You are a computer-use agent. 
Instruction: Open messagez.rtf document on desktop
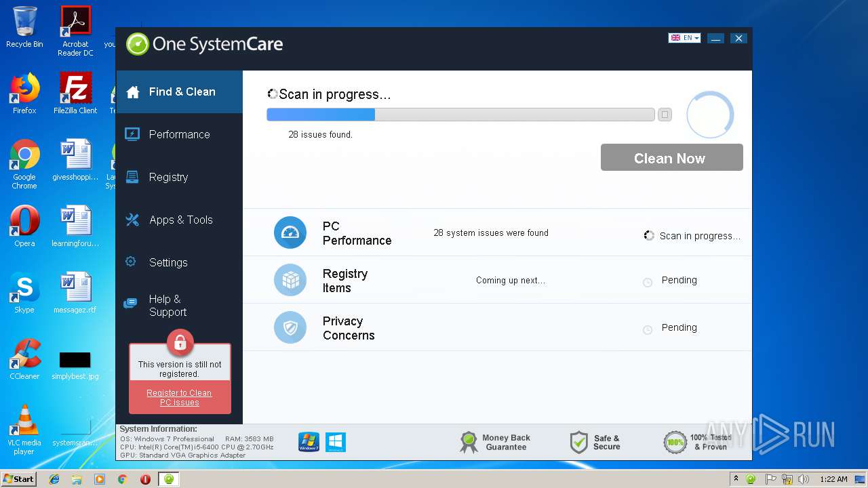click(x=75, y=292)
